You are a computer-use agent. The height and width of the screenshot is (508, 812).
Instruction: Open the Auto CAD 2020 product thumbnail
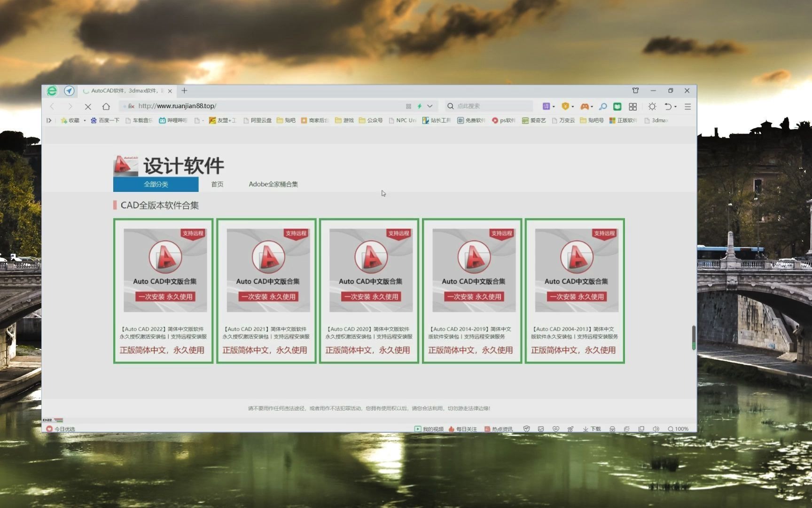[x=371, y=270]
